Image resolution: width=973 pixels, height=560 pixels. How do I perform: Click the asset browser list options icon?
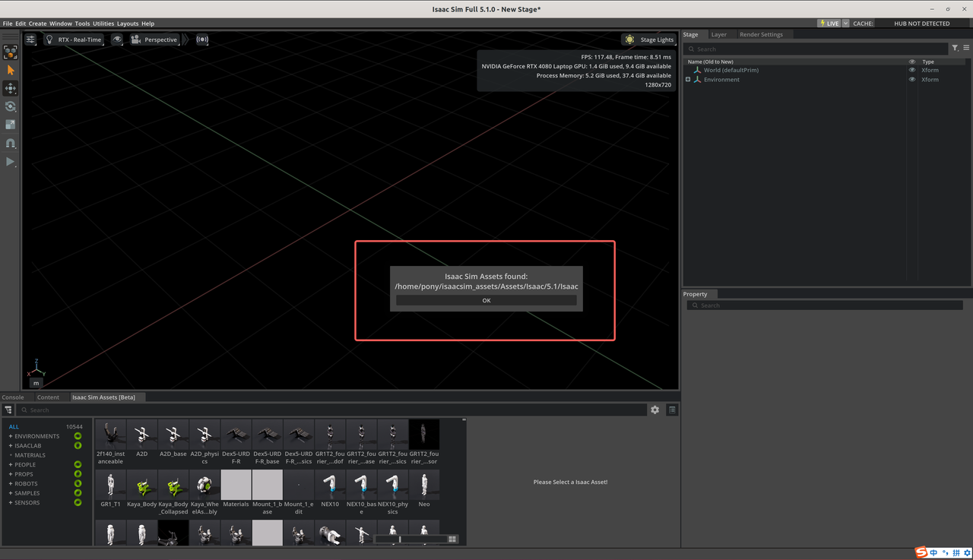pos(672,410)
